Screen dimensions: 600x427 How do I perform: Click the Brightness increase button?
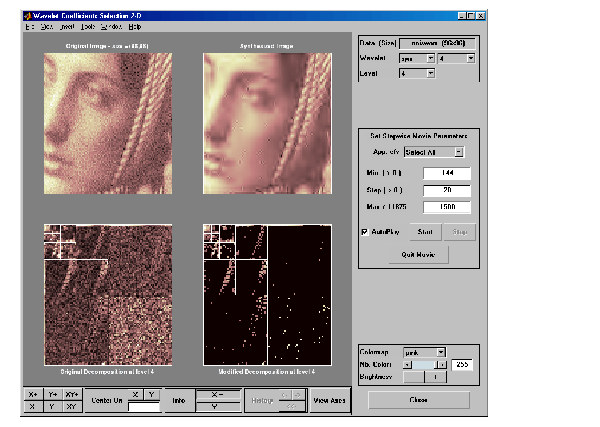(x=435, y=377)
